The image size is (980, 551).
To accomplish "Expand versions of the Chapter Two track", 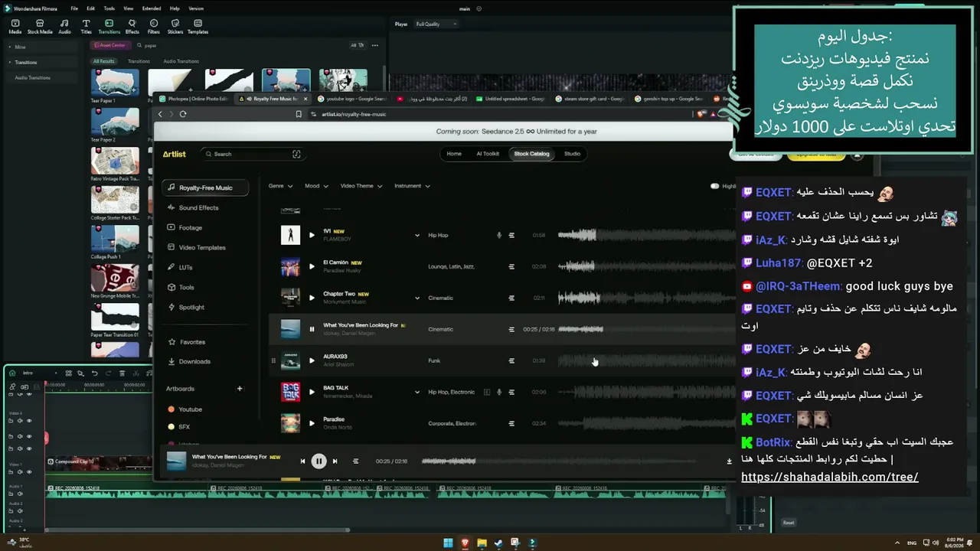I will pos(417,298).
